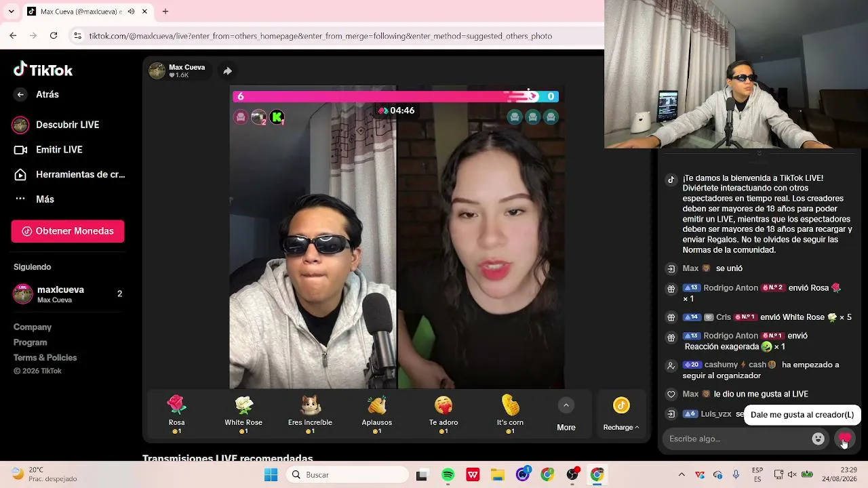This screenshot has width=868, height=488.
Task: Open the creator tools house icon
Action: [x=20, y=175]
